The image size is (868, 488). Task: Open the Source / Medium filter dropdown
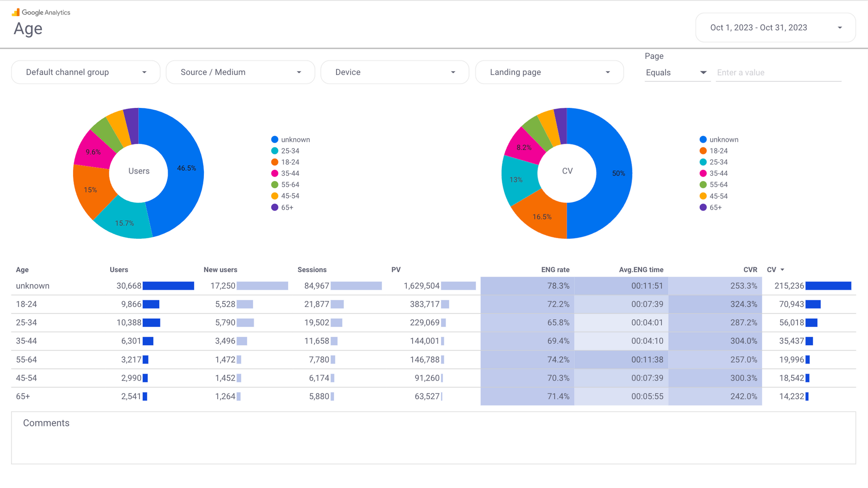tap(240, 72)
